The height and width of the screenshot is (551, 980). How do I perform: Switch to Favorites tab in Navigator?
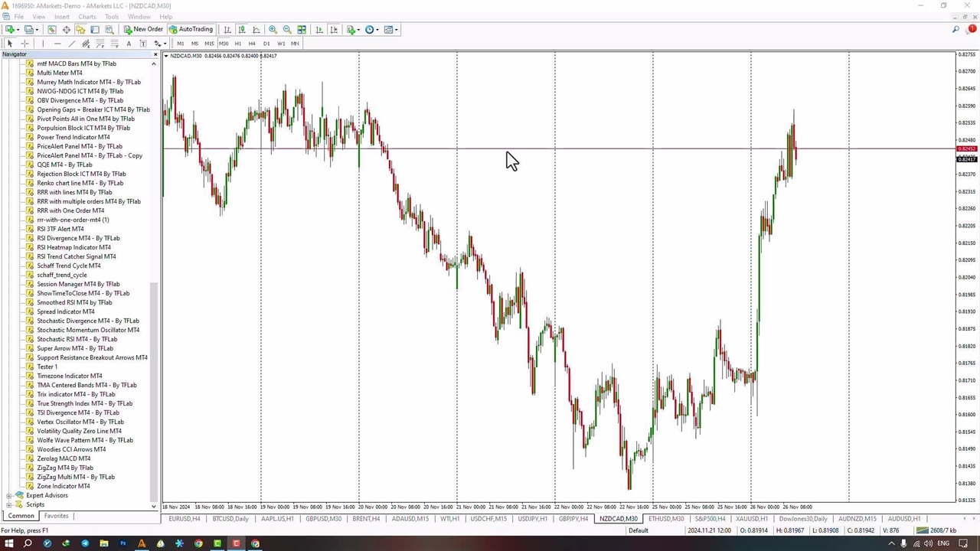pyautogui.click(x=56, y=517)
